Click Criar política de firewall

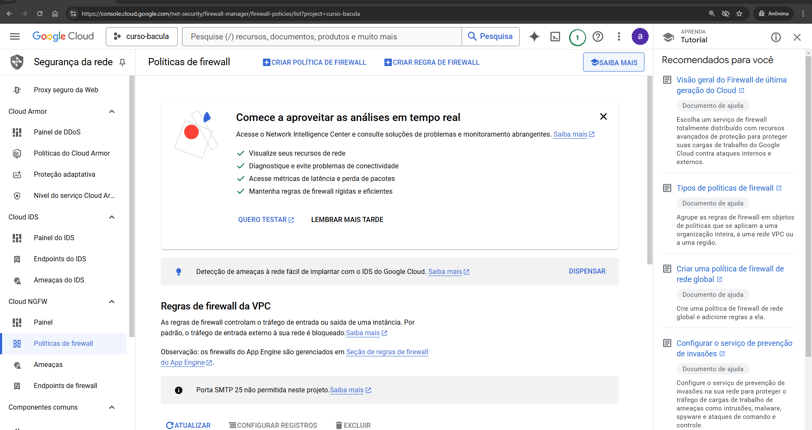(314, 62)
